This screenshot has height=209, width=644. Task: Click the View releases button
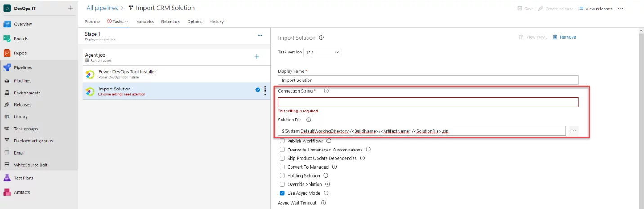(595, 9)
